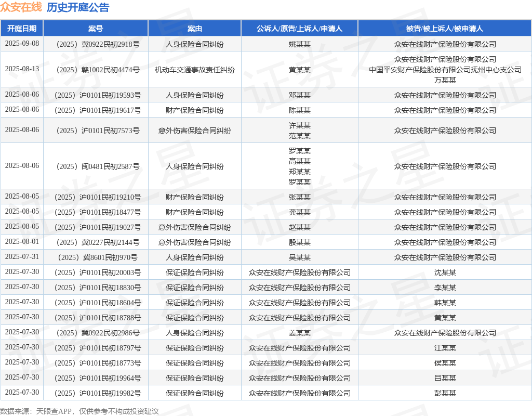Select case number 冀0922民初2918号
The height and width of the screenshot is (416, 532).
coord(98,44)
